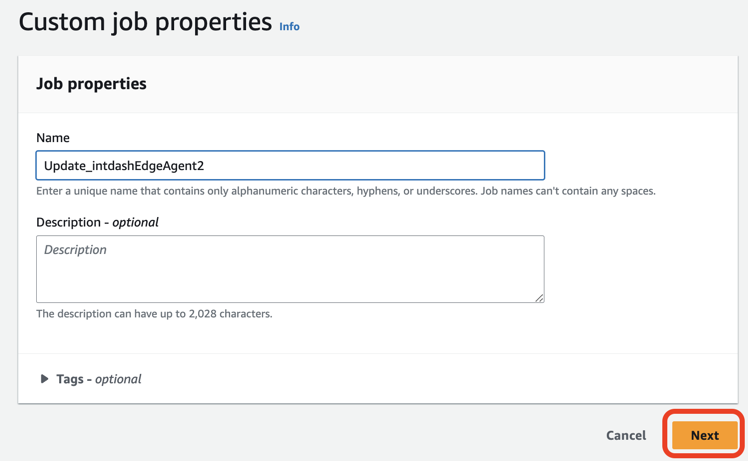Image resolution: width=748 pixels, height=461 pixels.
Task: Click the helper text about unique job names
Action: [346, 191]
